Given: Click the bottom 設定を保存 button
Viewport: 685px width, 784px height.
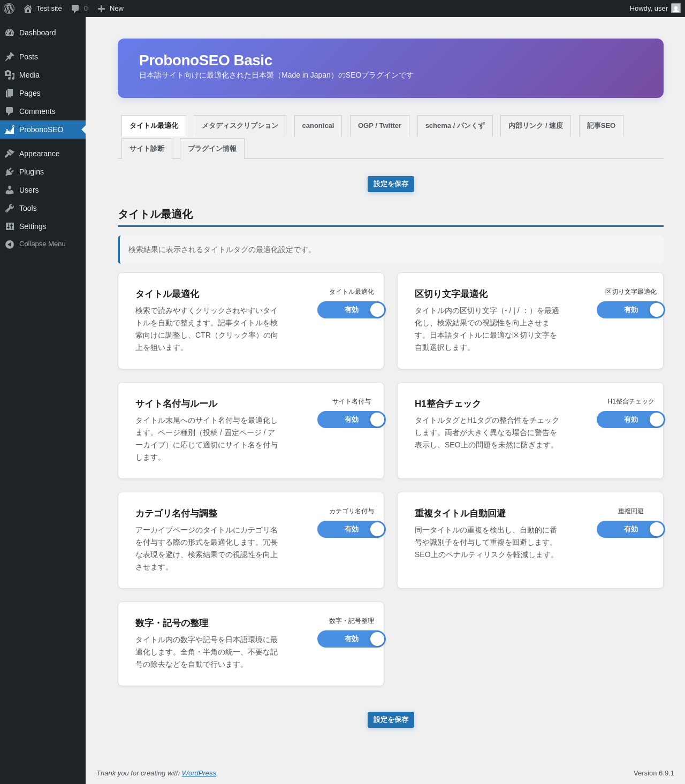Looking at the screenshot, I should (x=391, y=720).
